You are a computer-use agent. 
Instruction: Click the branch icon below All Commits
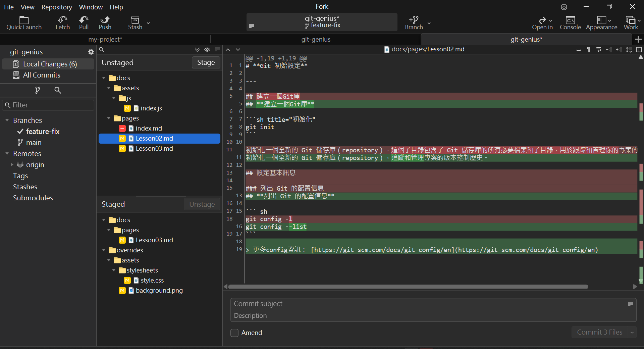[38, 90]
